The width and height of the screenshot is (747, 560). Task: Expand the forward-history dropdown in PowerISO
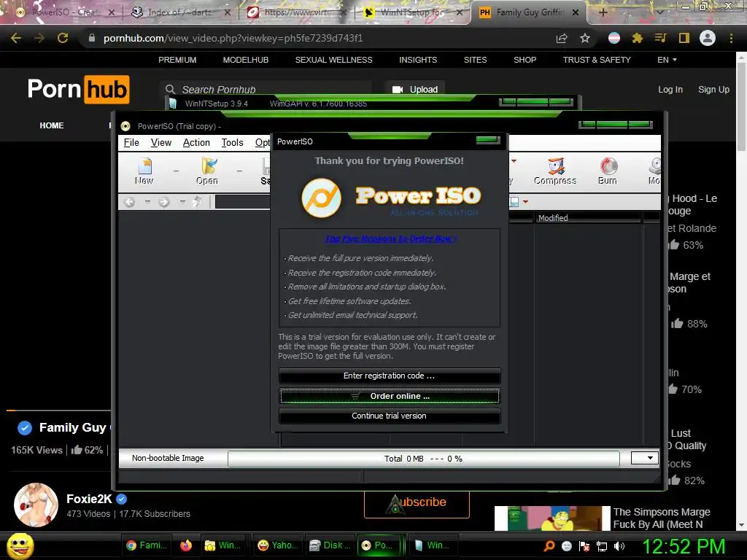tap(182, 202)
